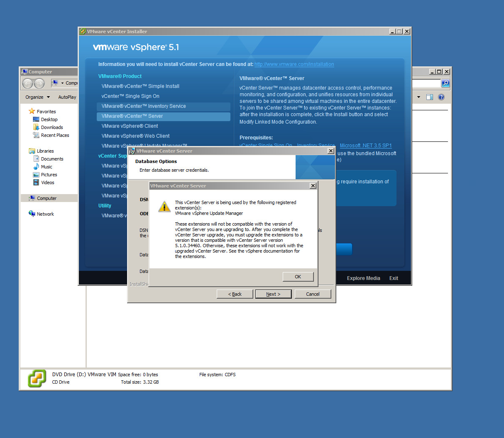This screenshot has width=504, height=438.
Task: Open Explorer help via question mark icon
Action: pos(441,97)
